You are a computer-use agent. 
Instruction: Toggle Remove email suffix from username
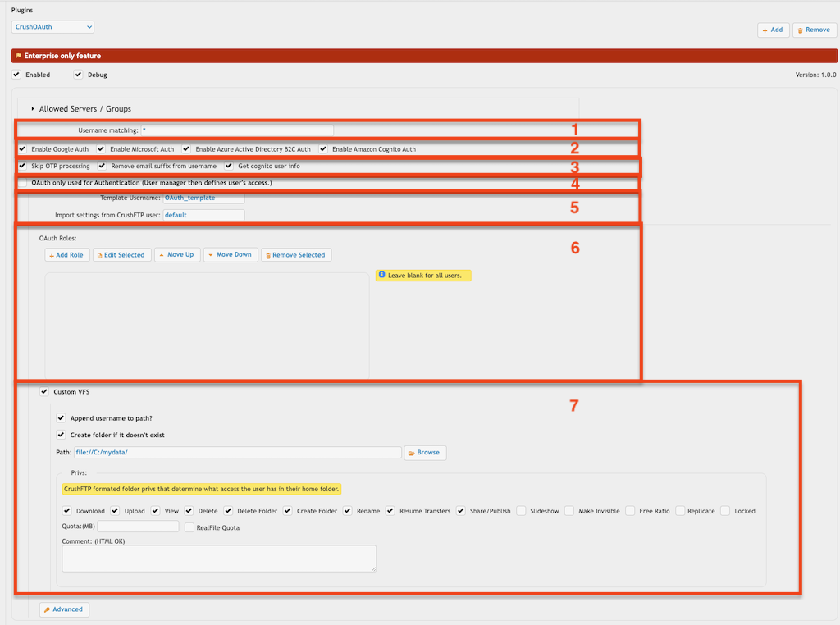(x=102, y=166)
